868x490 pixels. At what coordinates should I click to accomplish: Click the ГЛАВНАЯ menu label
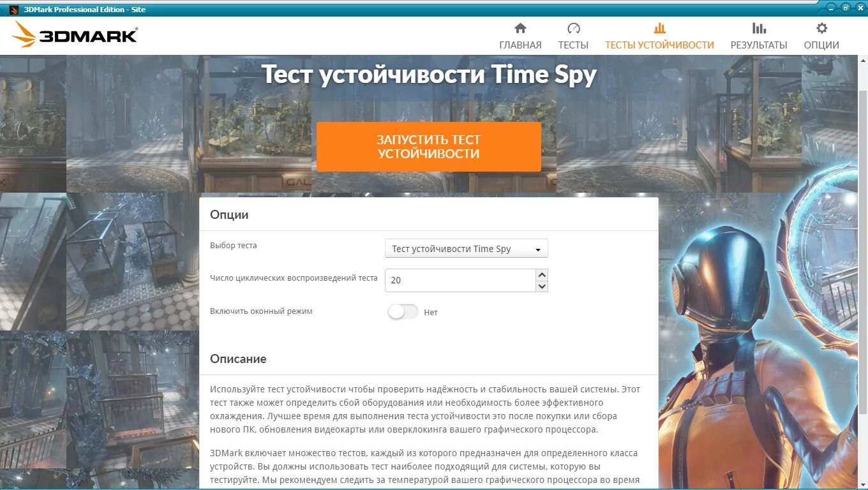click(x=520, y=45)
